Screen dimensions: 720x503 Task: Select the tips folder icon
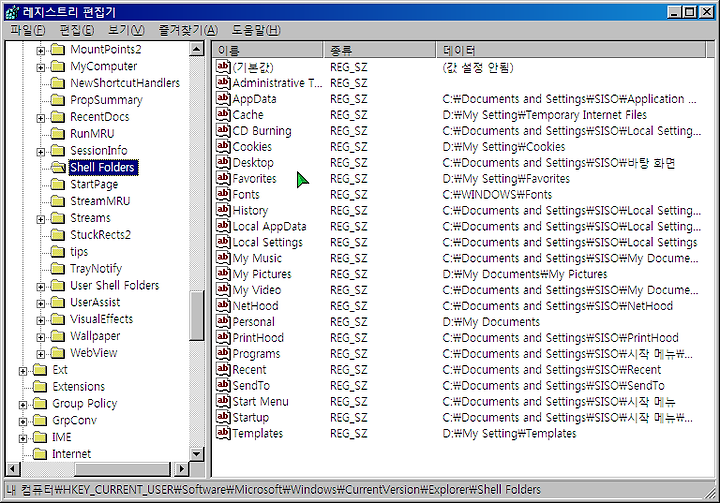[58, 251]
